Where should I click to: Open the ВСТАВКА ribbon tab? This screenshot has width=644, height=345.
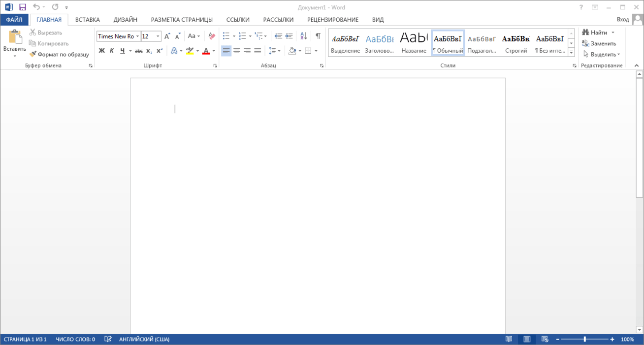click(x=88, y=20)
